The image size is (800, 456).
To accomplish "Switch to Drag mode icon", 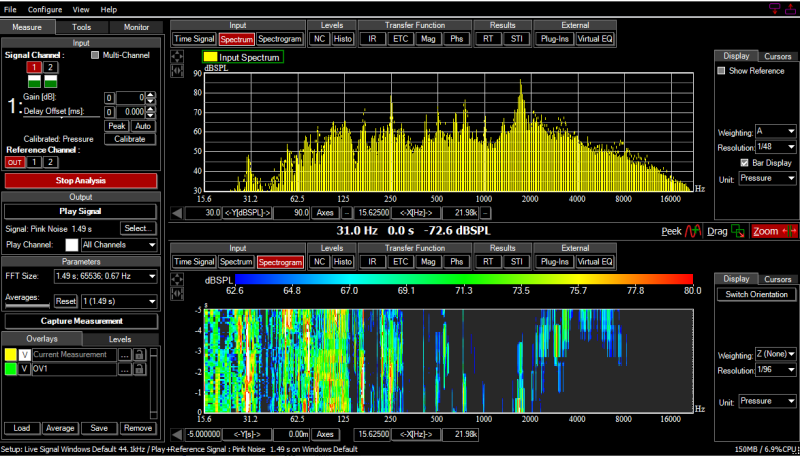I will 738,230.
